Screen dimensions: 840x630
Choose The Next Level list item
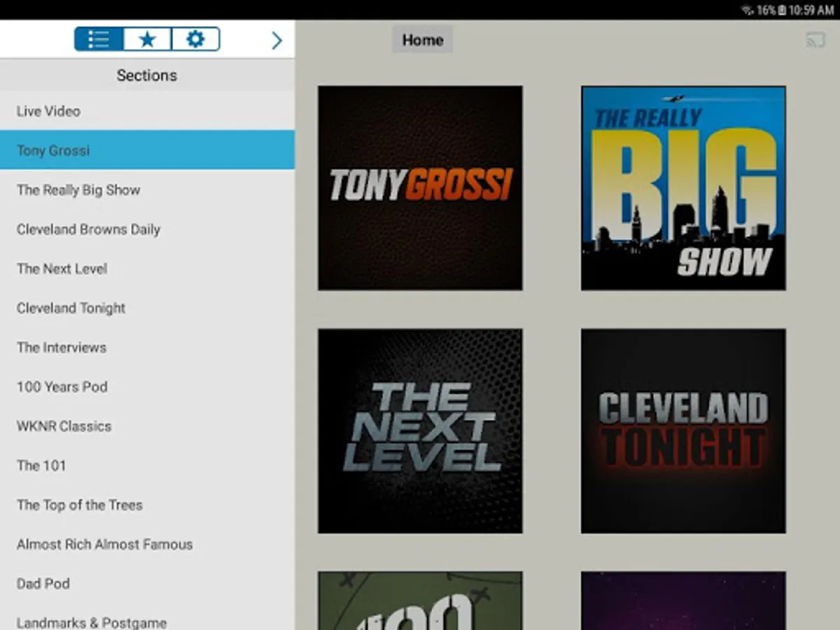pyautogui.click(x=147, y=268)
